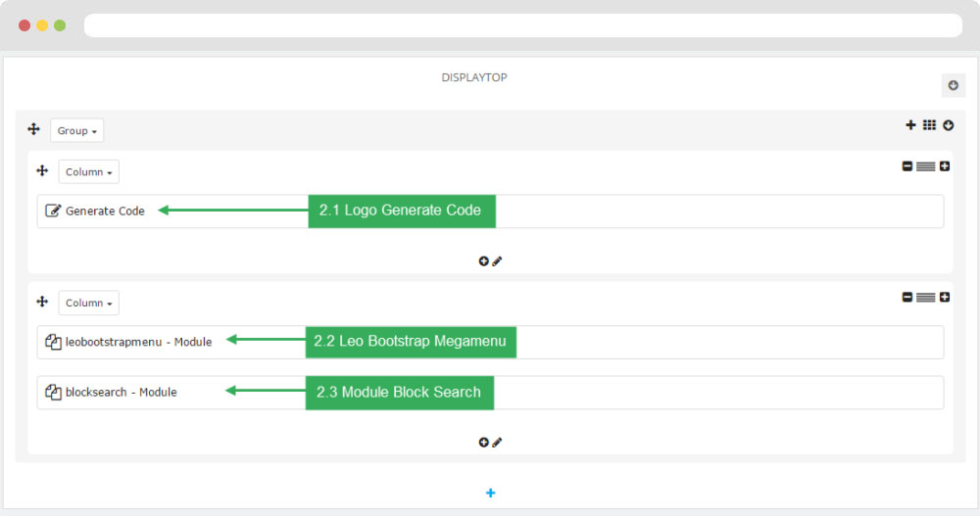Select the Generate Code widget row
Screen dimensions: 980x516
pyautogui.click(x=490, y=211)
